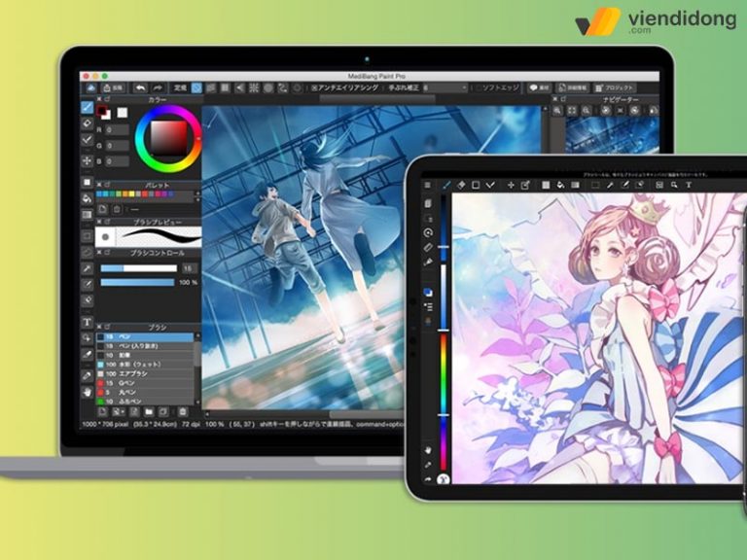
Task: Click the Project button in top right
Action: (614, 87)
